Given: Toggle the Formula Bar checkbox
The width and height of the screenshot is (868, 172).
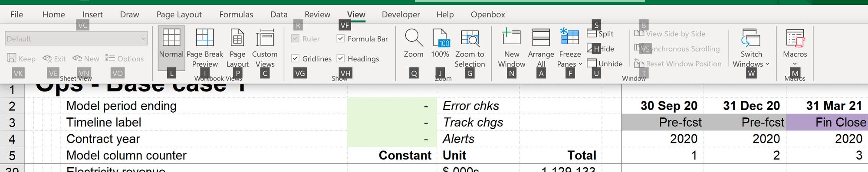Looking at the screenshot, I should (x=341, y=39).
